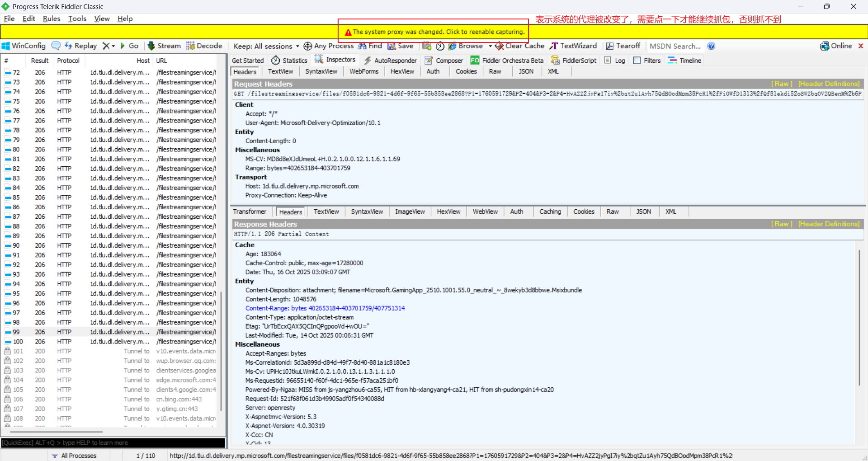Open the Help menu
The image size is (868, 461).
pyautogui.click(x=125, y=19)
